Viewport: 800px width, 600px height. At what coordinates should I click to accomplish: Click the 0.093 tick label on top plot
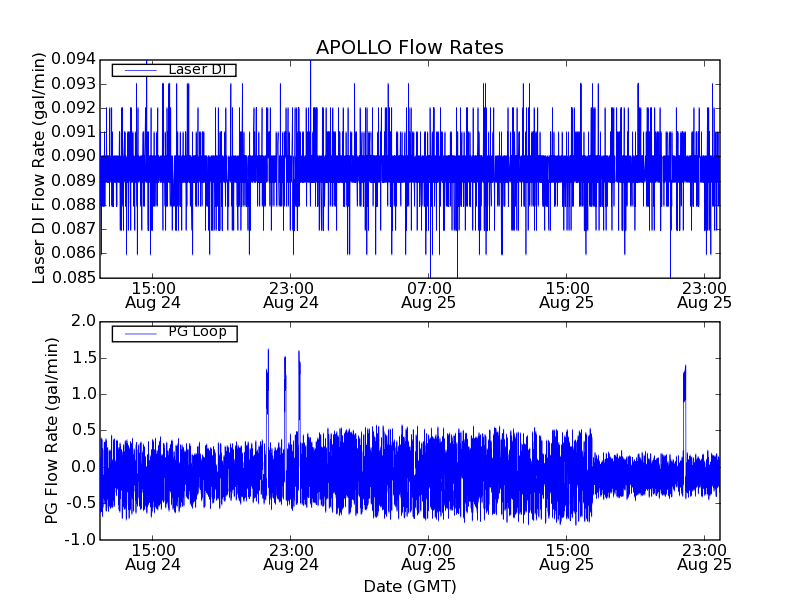(x=73, y=83)
